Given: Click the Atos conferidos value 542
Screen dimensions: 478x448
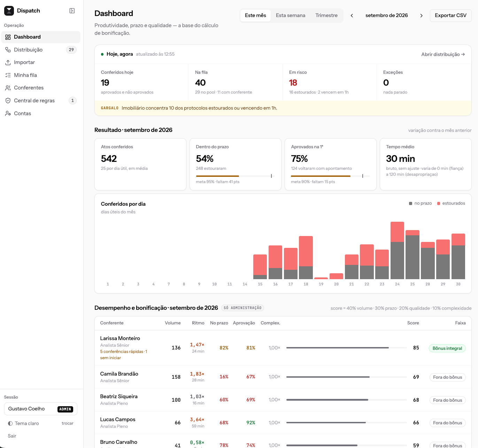Looking at the screenshot, I should point(109,159).
